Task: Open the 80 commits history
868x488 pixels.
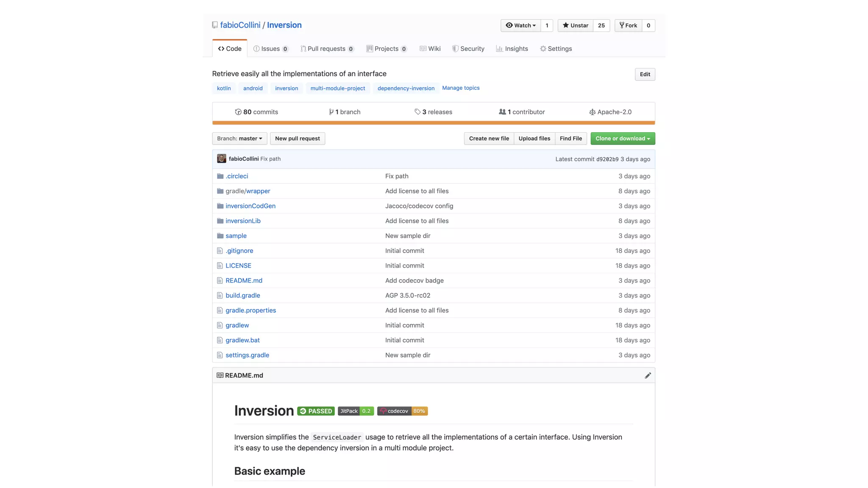Action: [256, 112]
